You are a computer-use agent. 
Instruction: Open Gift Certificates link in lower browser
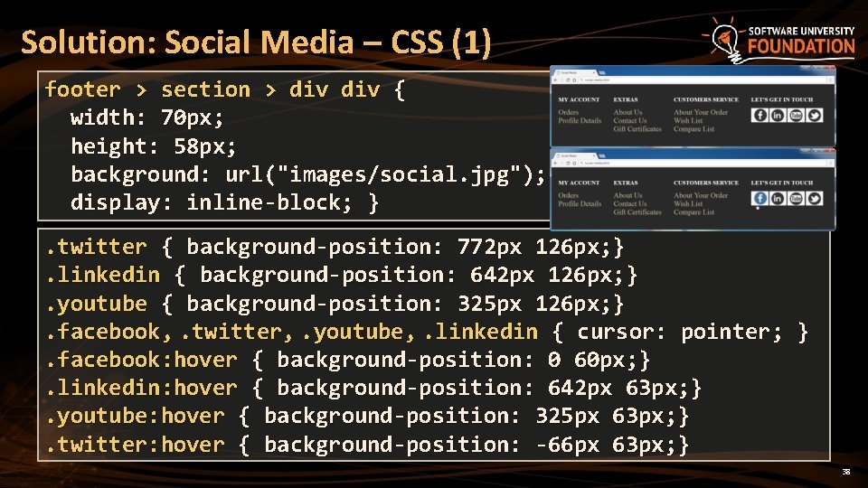point(637,211)
